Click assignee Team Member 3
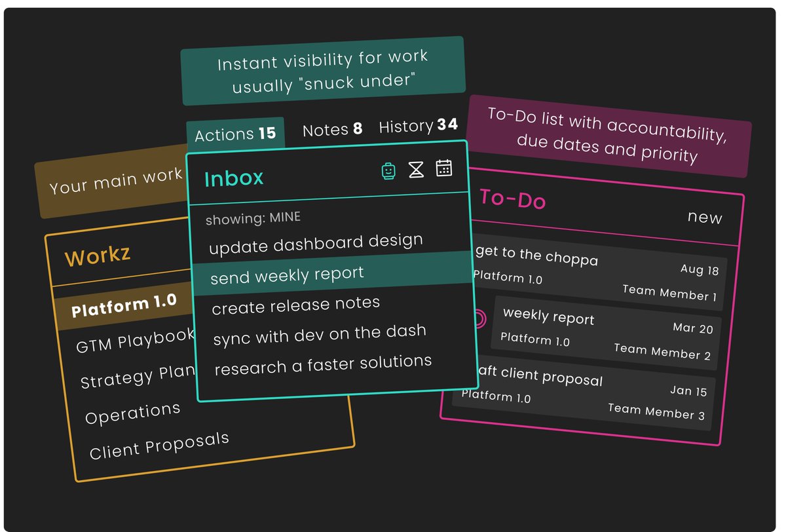786x532 pixels. click(656, 411)
